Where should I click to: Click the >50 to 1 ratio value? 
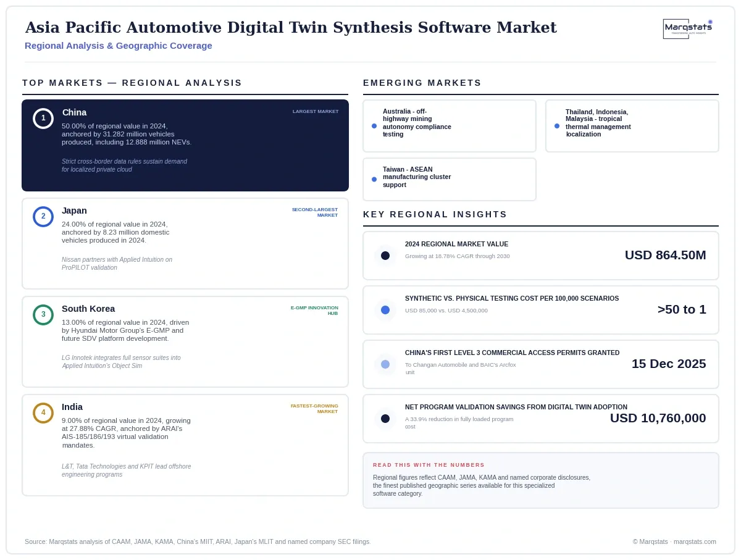pyautogui.click(x=682, y=309)
